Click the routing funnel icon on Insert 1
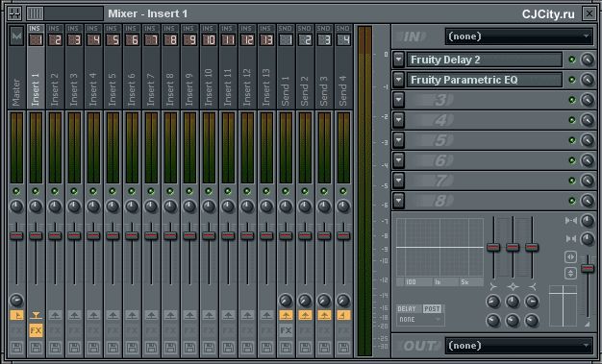Image resolution: width=602 pixels, height=364 pixels. click(36, 315)
